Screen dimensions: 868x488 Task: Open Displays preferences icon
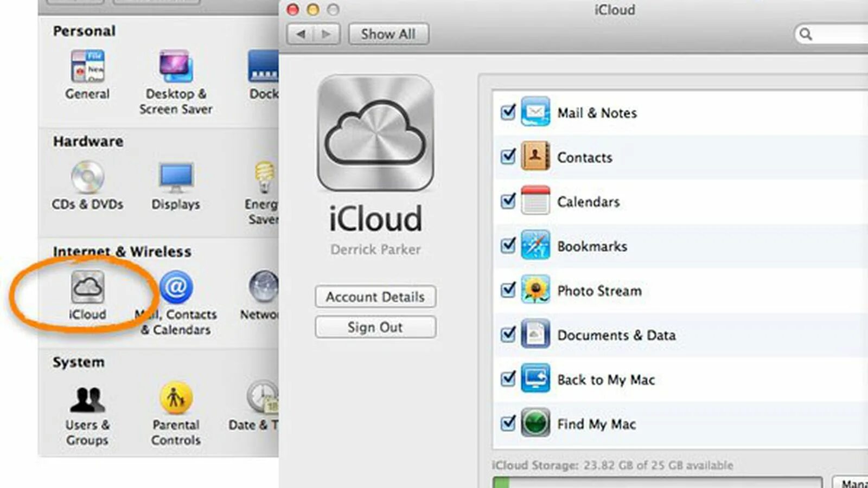(176, 177)
